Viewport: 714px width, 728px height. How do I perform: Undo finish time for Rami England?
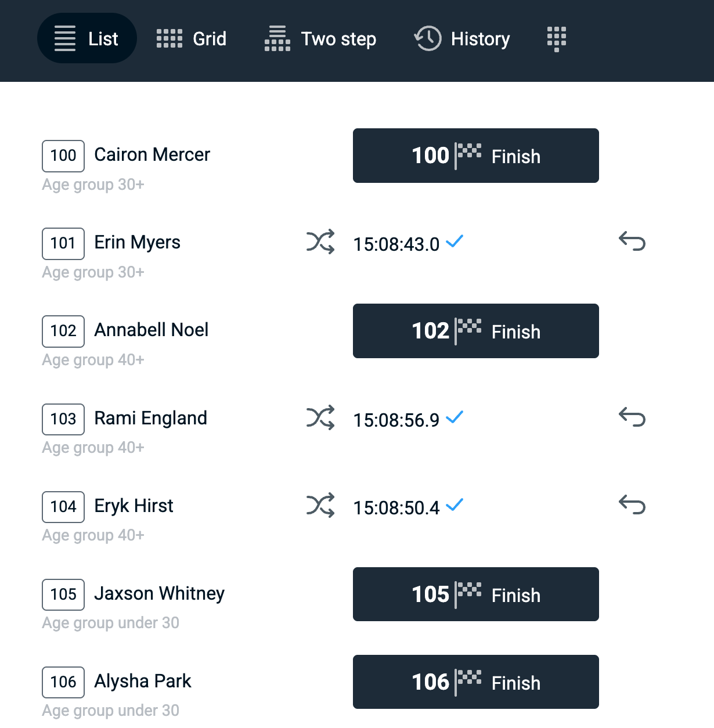(632, 417)
